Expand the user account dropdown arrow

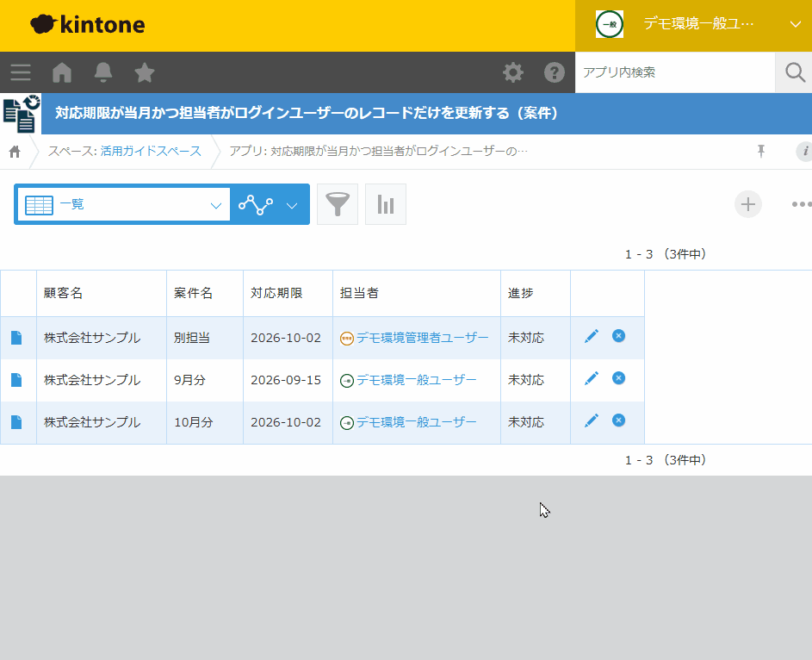tap(796, 24)
